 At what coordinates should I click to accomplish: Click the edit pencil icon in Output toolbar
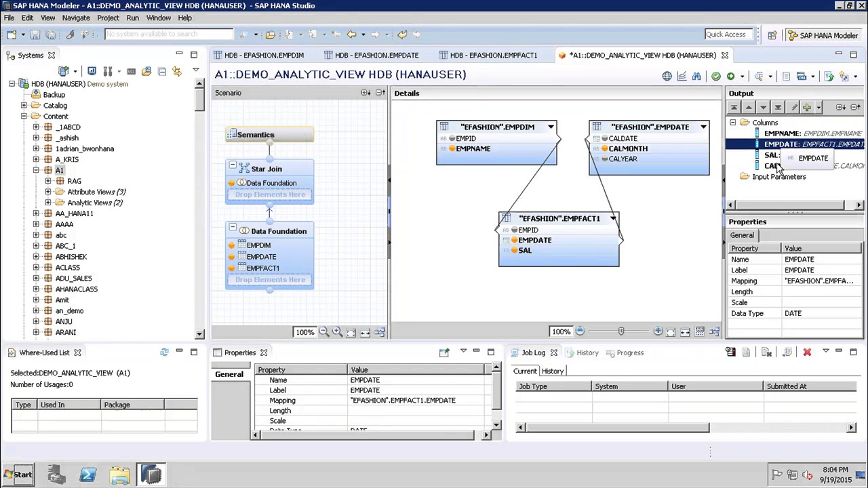pos(793,107)
